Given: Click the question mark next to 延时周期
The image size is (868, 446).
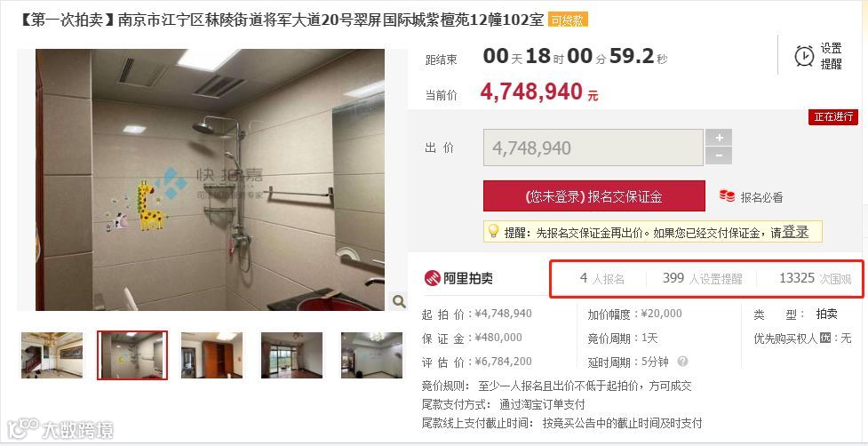Looking at the screenshot, I should [682, 362].
